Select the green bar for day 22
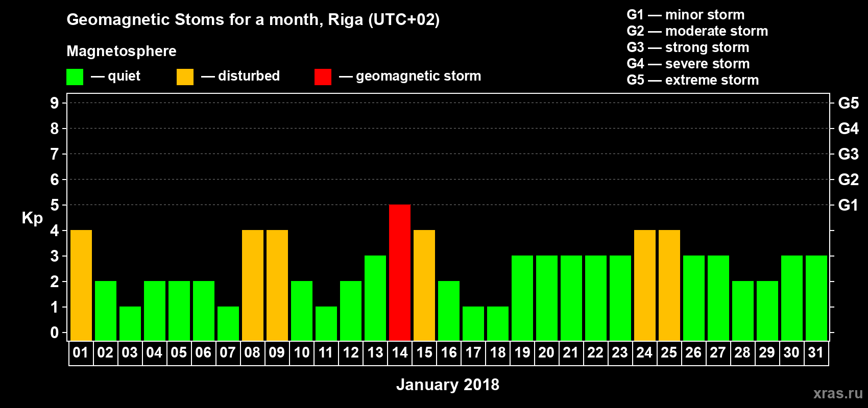 pos(596,298)
